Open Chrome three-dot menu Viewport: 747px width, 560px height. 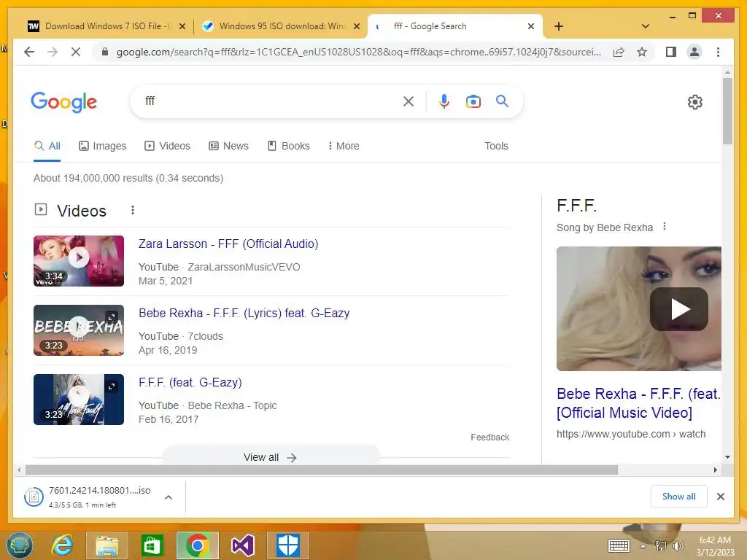718,52
